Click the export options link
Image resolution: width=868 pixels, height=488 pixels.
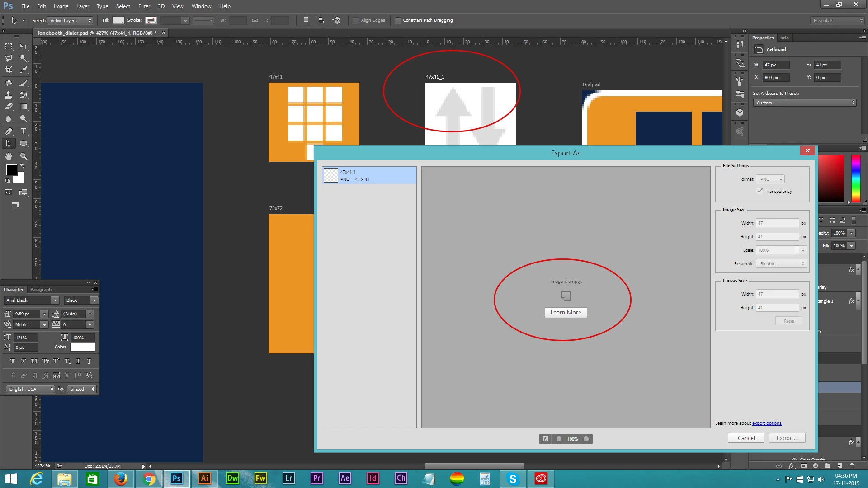(x=767, y=423)
